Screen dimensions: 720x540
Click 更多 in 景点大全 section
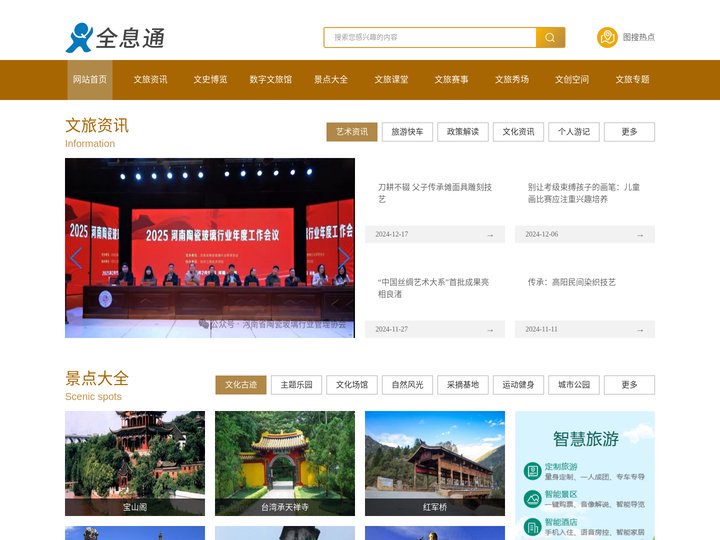tap(630, 385)
